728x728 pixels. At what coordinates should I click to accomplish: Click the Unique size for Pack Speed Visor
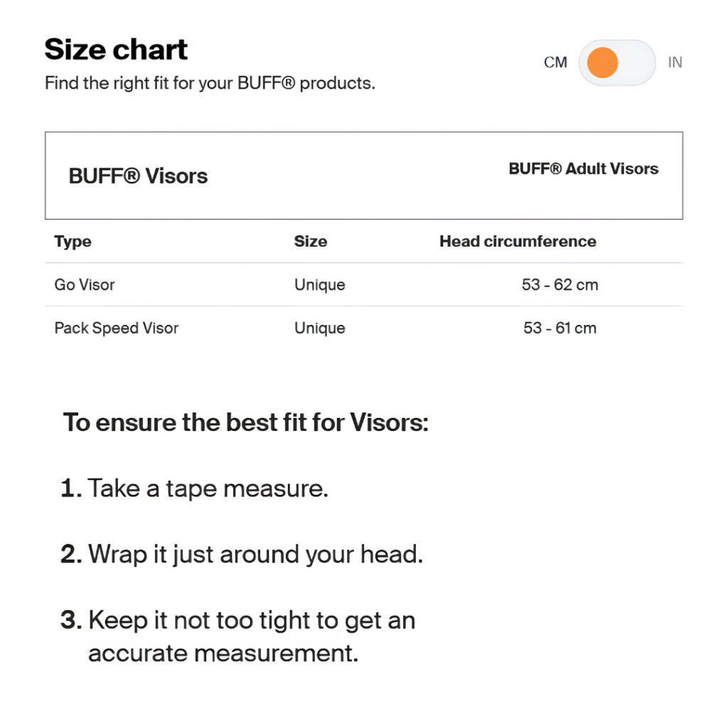click(320, 328)
